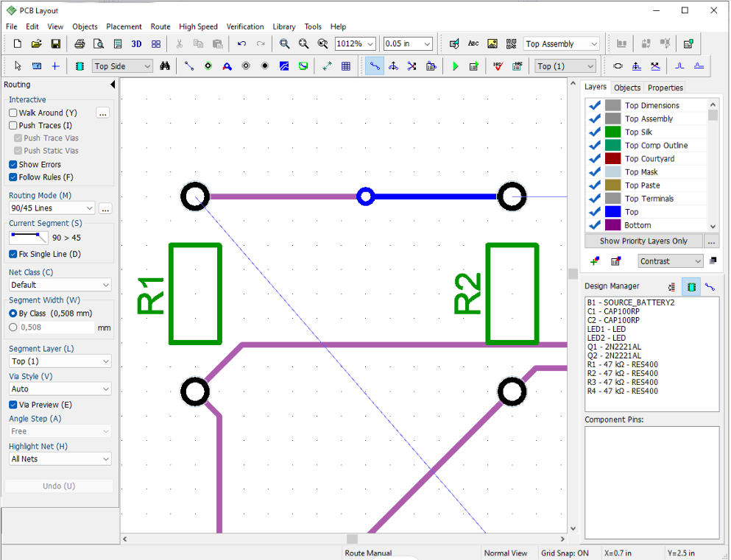The width and height of the screenshot is (731, 560).
Task: Click ellipsis next to Routing Mode
Action: tap(105, 208)
